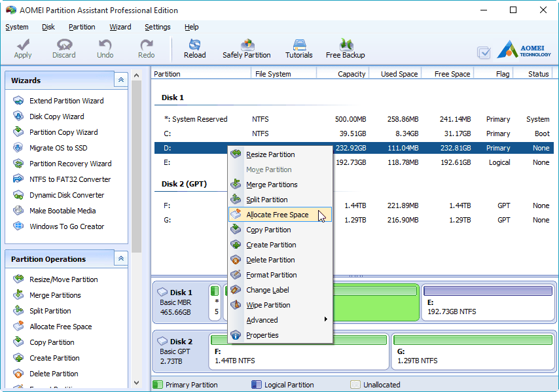Select the G: partition bar on Disk 2
This screenshot has width=559, height=392.
(472, 351)
